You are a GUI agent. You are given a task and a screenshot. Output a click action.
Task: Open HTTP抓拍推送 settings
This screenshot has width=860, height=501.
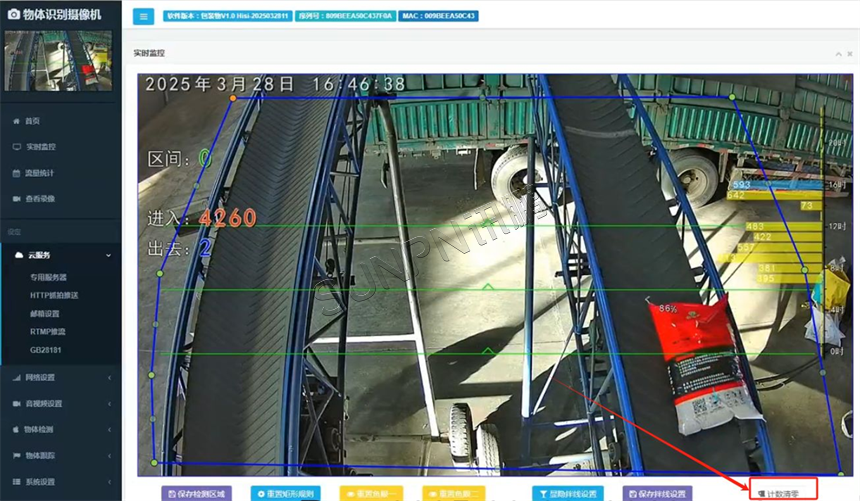pyautogui.click(x=56, y=295)
